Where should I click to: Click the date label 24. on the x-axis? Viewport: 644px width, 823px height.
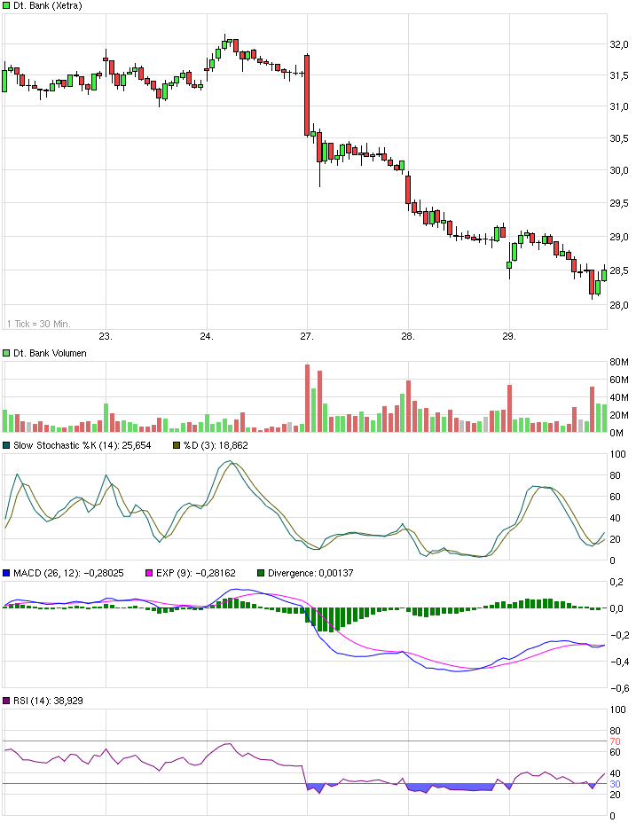(207, 336)
